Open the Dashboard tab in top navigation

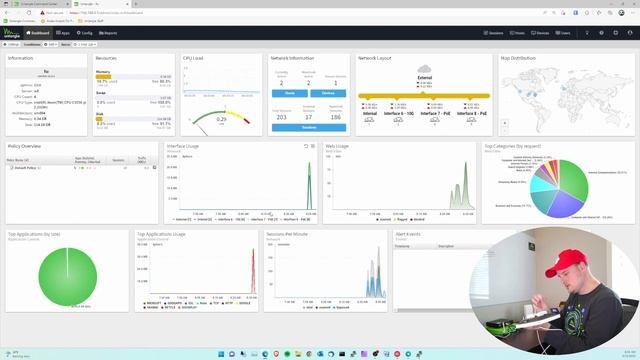pos(38,33)
